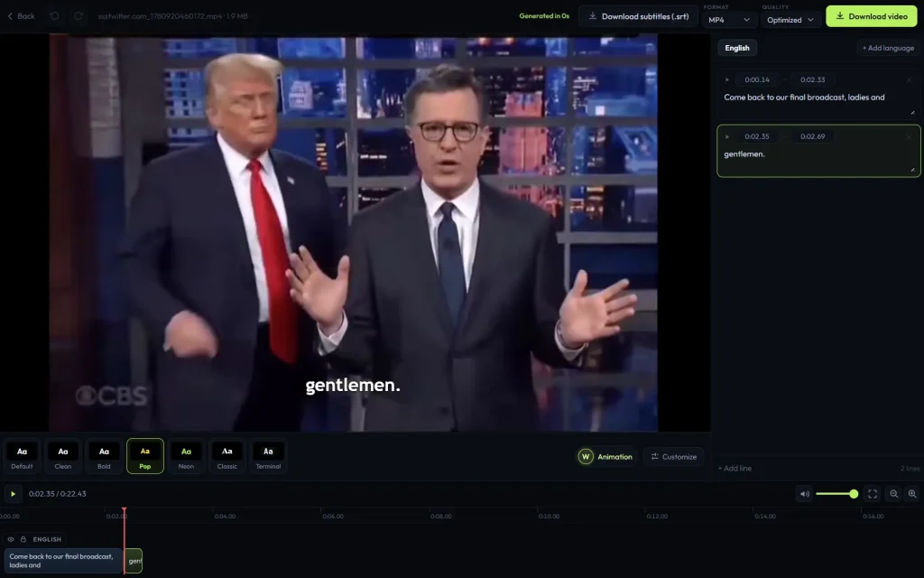Choose the Default caption style
The height and width of the screenshot is (578, 924).
pyautogui.click(x=22, y=456)
